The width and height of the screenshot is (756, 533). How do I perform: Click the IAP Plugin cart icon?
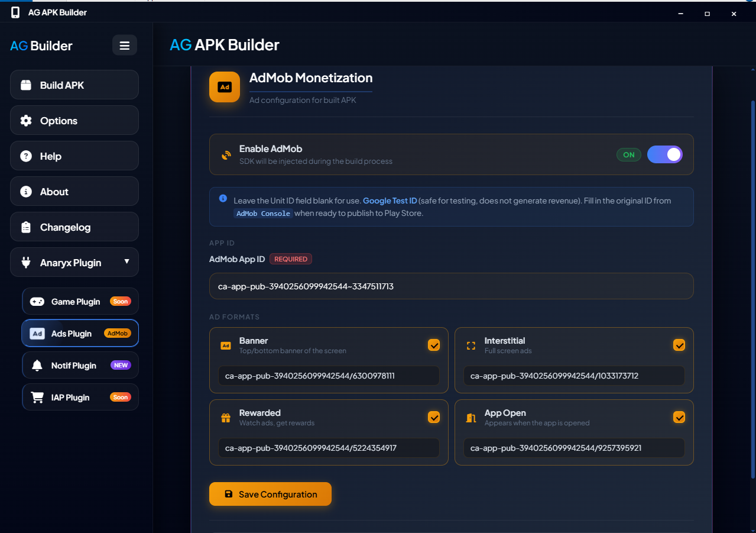37,398
